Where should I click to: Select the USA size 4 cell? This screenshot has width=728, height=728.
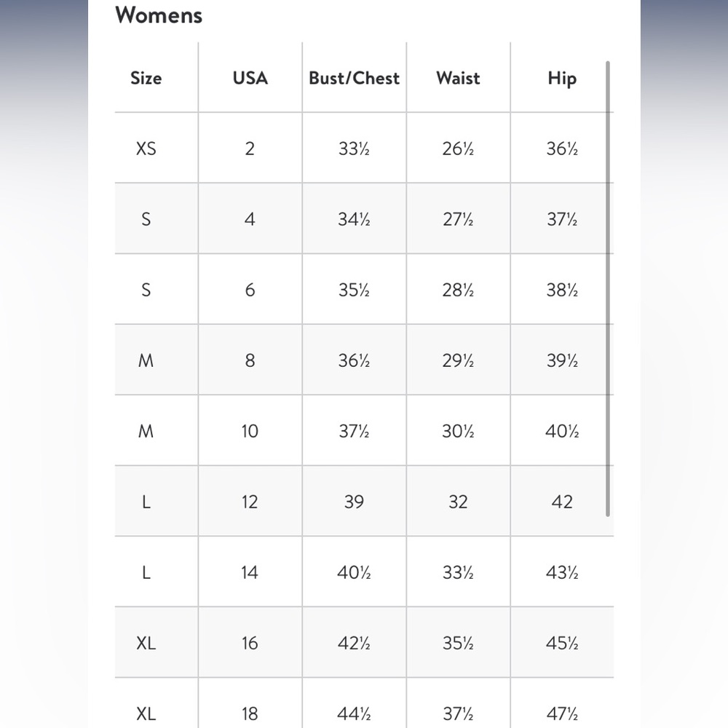pos(250,219)
